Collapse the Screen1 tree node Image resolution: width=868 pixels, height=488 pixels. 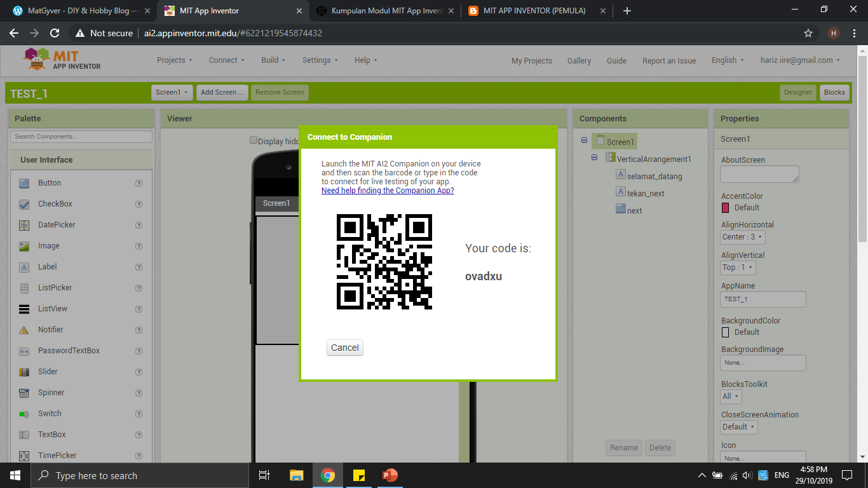(584, 140)
